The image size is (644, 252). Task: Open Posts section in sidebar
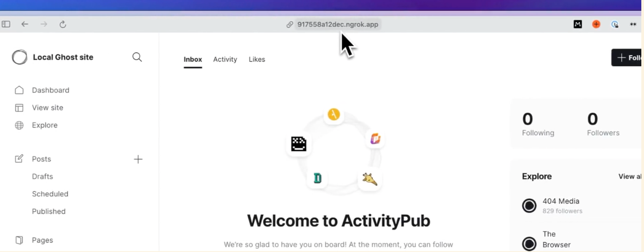pyautogui.click(x=41, y=159)
